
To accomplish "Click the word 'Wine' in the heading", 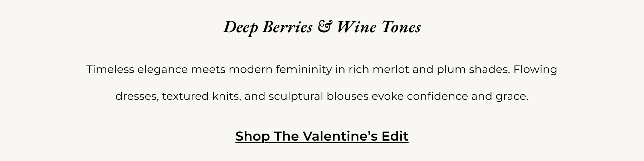I will click(x=357, y=27).
